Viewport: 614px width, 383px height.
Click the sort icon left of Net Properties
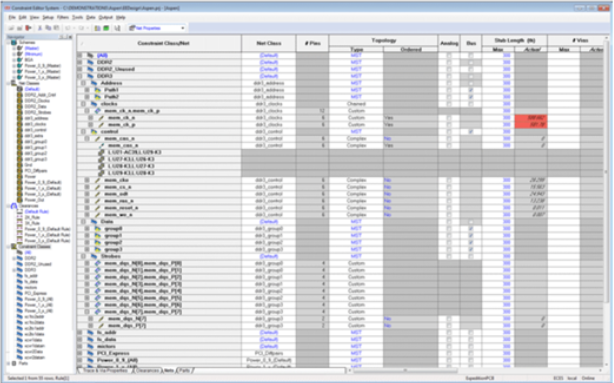117,28
